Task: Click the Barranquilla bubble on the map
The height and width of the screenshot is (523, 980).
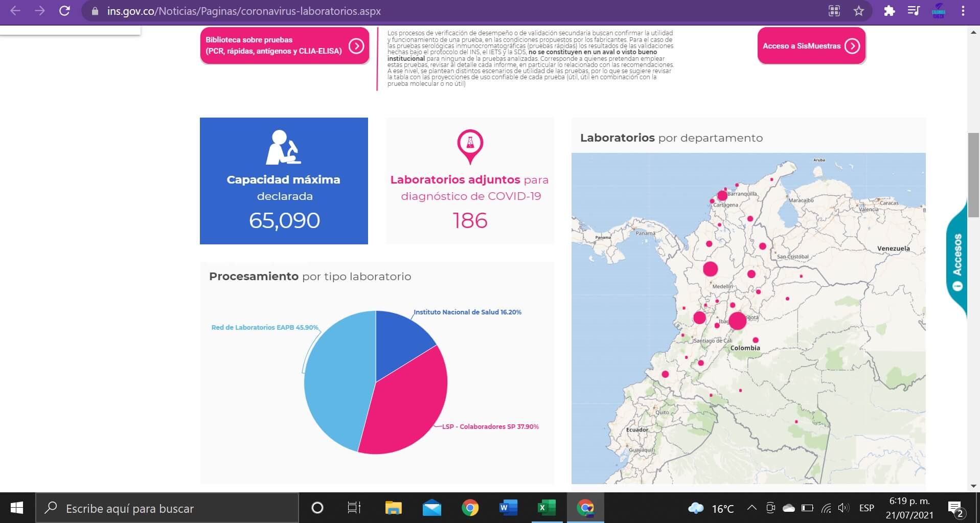Action: 722,195
